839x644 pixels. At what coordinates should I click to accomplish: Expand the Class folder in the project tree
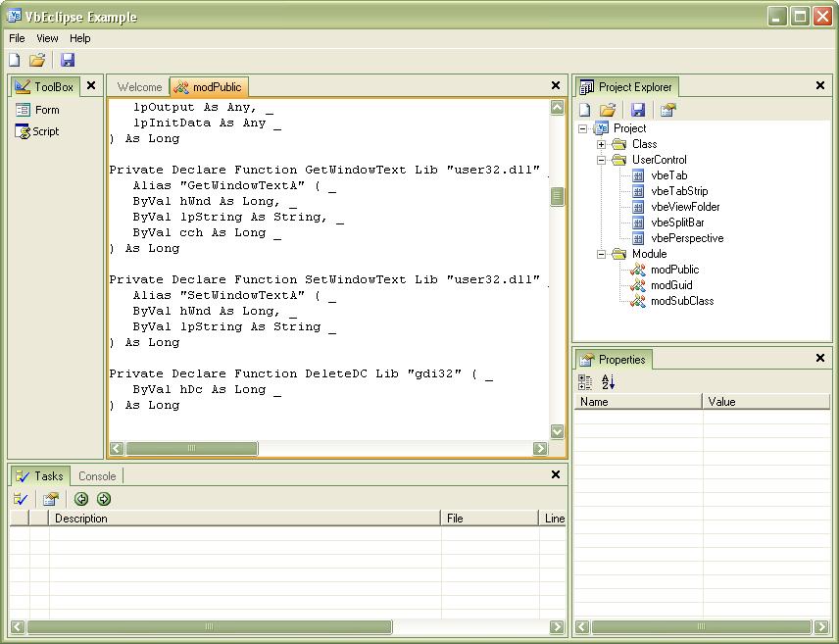pos(602,144)
